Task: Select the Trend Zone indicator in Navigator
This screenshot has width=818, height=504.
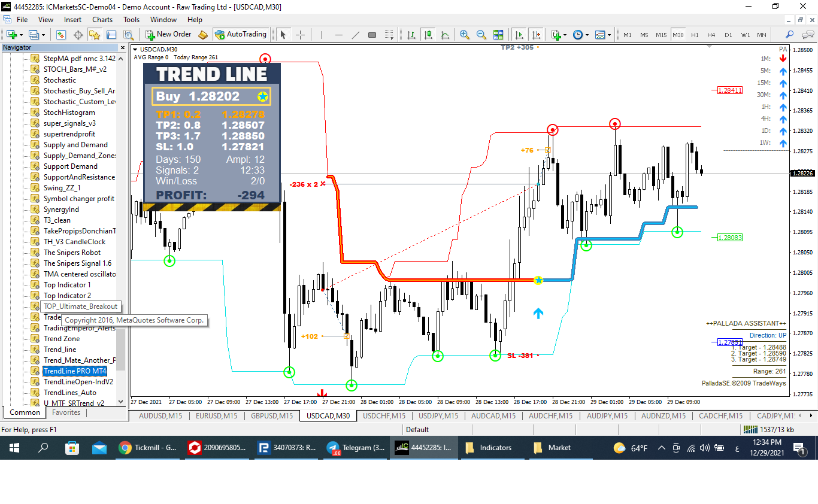Action: (x=61, y=339)
